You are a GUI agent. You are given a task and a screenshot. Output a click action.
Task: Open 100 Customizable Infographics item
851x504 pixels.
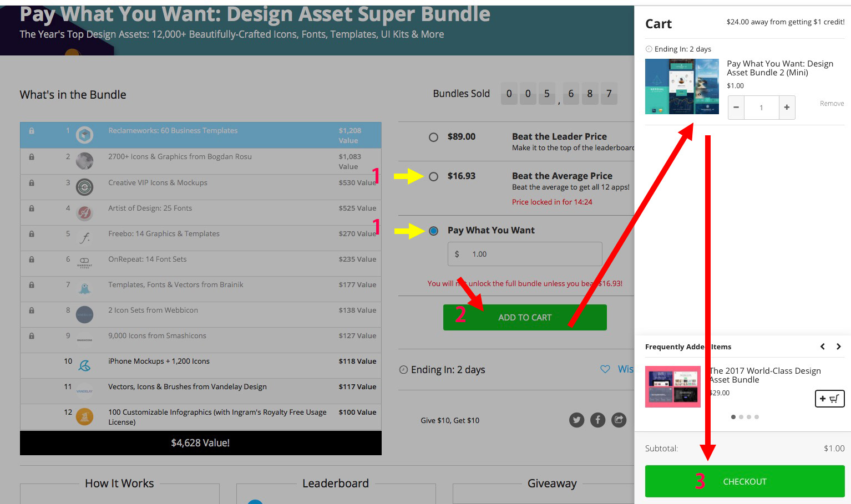(217, 417)
